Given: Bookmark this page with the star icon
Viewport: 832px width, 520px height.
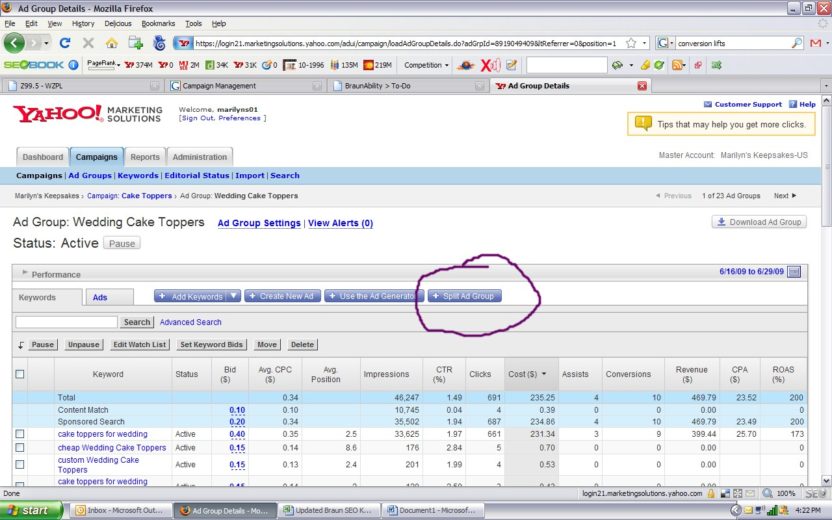Looking at the screenshot, I should tap(631, 43).
